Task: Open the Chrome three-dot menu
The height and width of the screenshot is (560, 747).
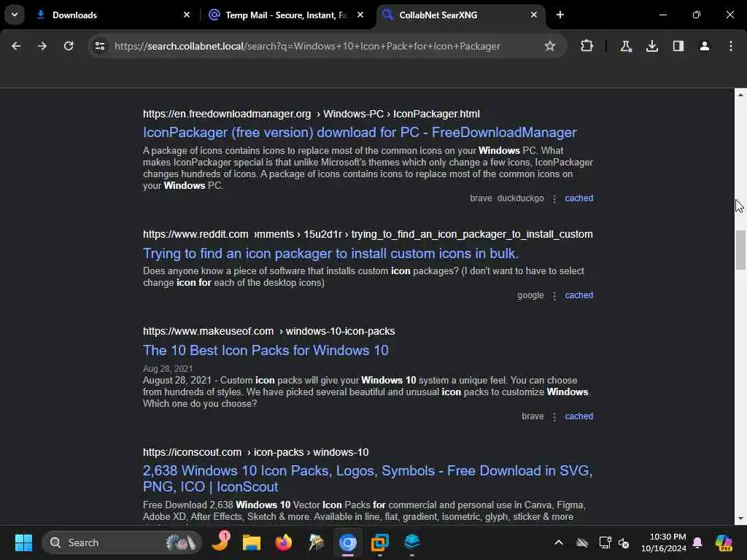Action: pyautogui.click(x=731, y=46)
